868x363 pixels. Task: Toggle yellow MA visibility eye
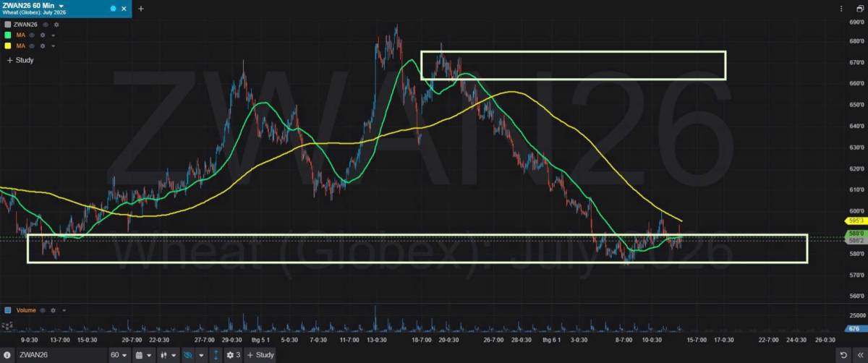pyautogui.click(x=33, y=46)
